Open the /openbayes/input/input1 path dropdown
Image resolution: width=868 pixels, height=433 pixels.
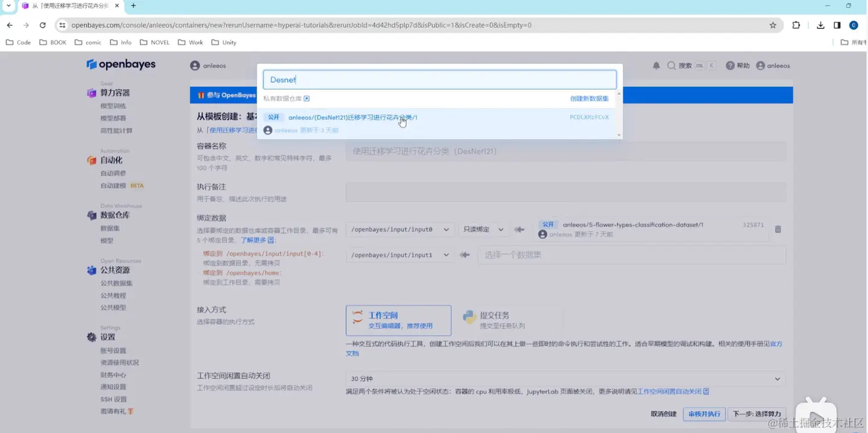400,255
